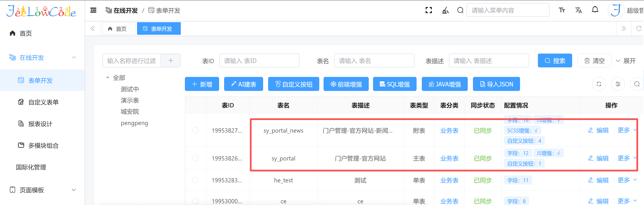Open the language translation icon
Image resolution: width=644 pixels, height=205 pixels.
[x=579, y=10]
